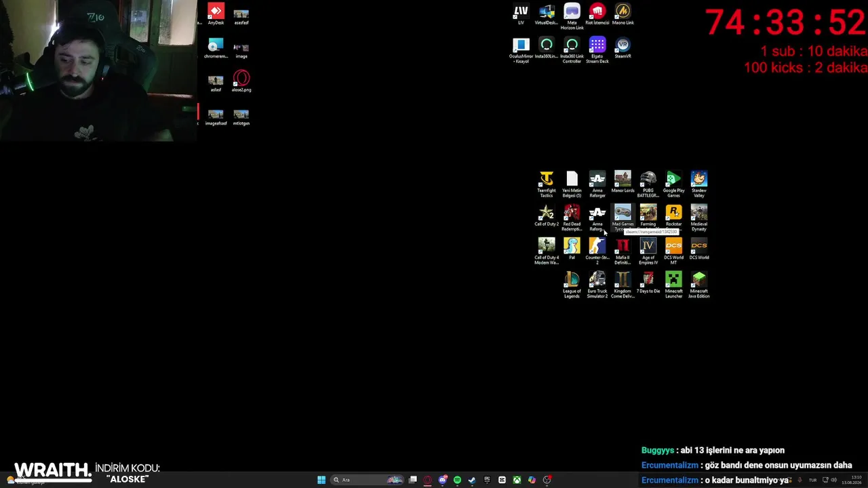Open Epic Games Launcher from taskbar
This screenshot has width=868, height=488.
487,480
